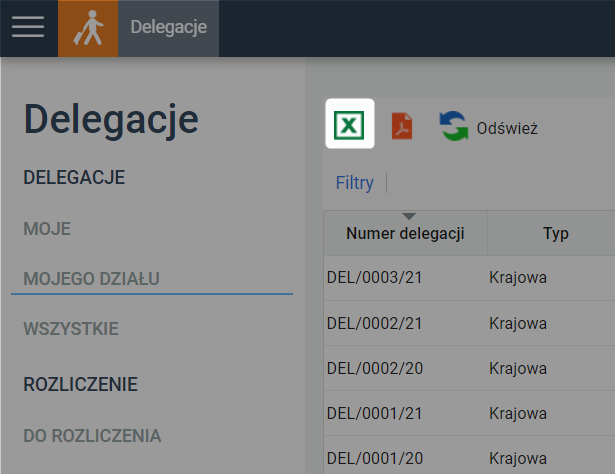The width and height of the screenshot is (615, 474).
Task: Click Krajowa cell in DEL/0002/20 row
Action: click(518, 369)
